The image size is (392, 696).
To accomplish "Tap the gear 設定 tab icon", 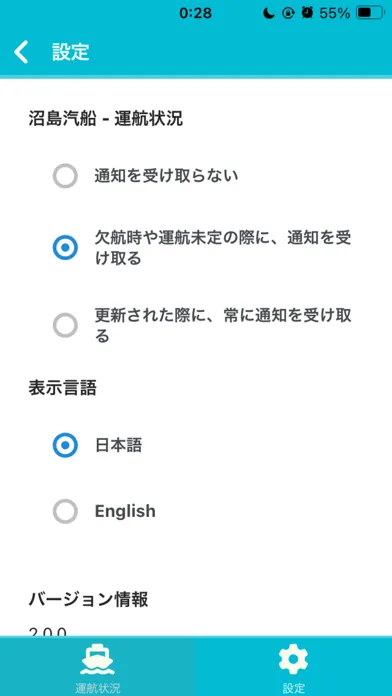I will point(293,660).
